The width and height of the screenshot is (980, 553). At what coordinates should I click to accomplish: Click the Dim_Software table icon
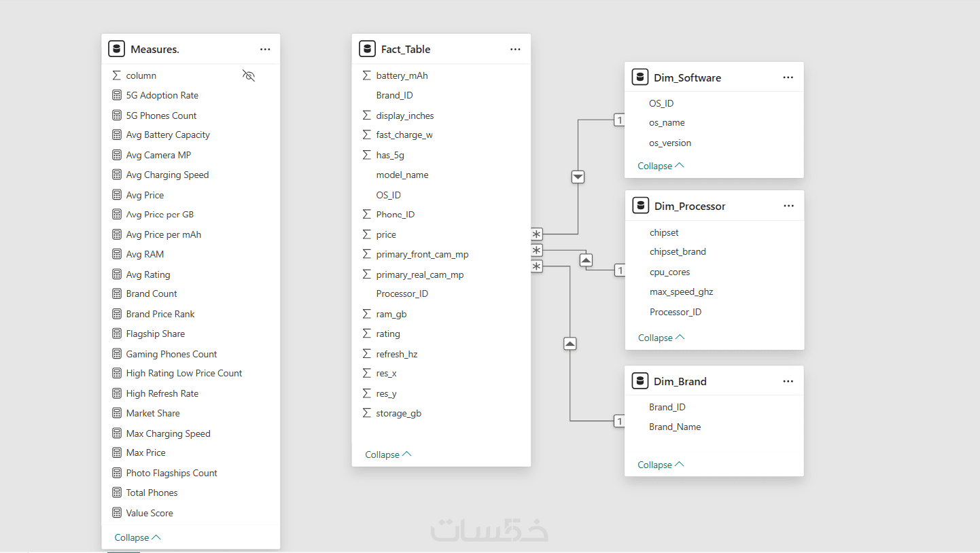point(640,77)
